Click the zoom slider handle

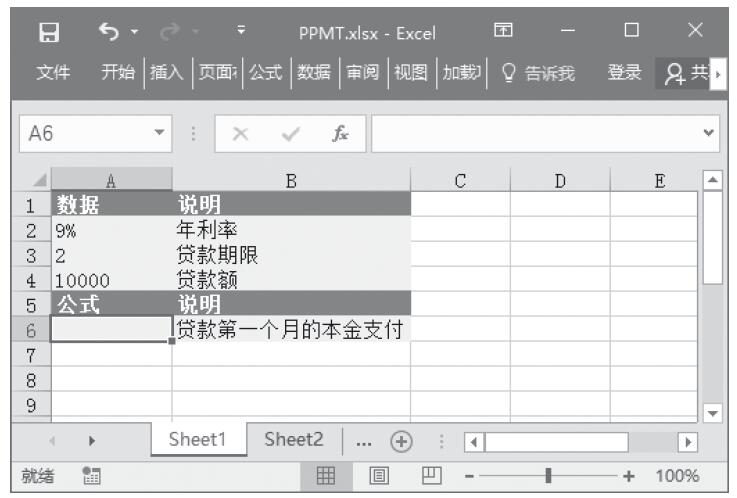click(x=547, y=476)
